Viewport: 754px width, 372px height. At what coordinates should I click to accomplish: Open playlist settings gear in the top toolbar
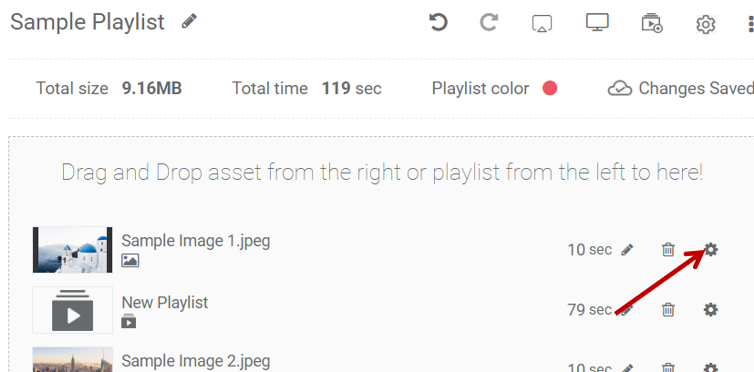705,24
